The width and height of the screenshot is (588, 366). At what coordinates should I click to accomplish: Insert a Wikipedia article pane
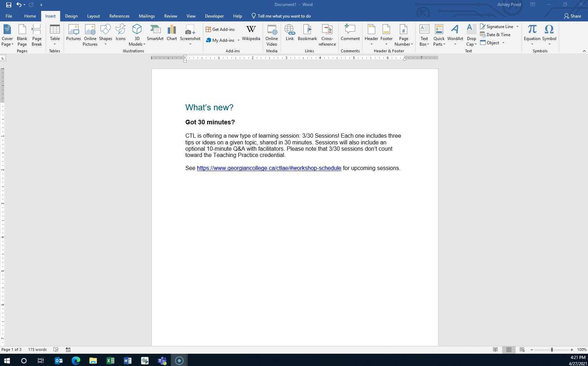(x=251, y=34)
